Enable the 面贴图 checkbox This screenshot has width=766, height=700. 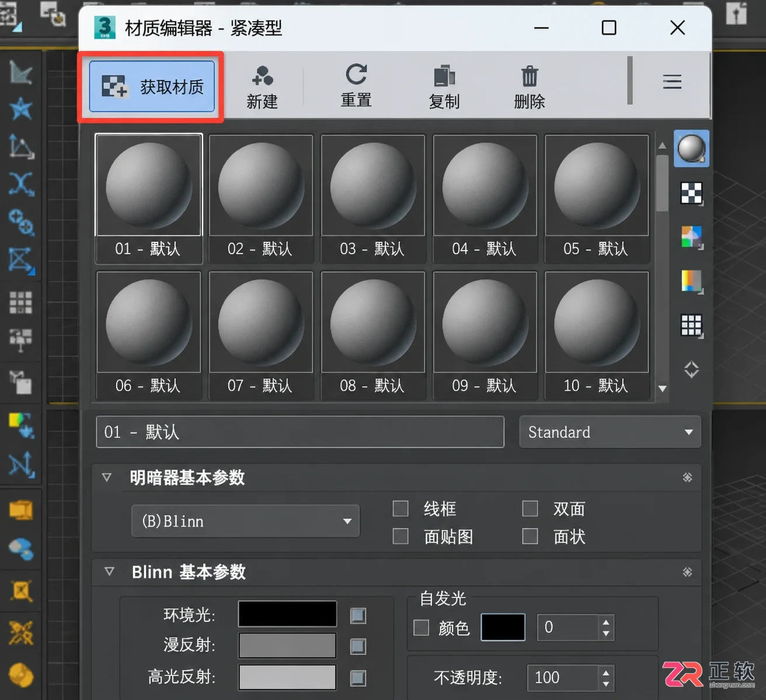coord(401,536)
